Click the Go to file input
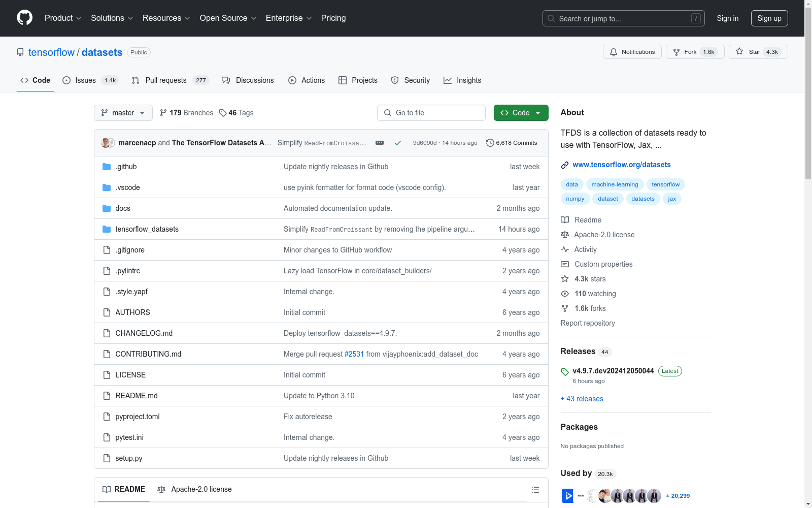The width and height of the screenshot is (812, 508). tap(431, 113)
